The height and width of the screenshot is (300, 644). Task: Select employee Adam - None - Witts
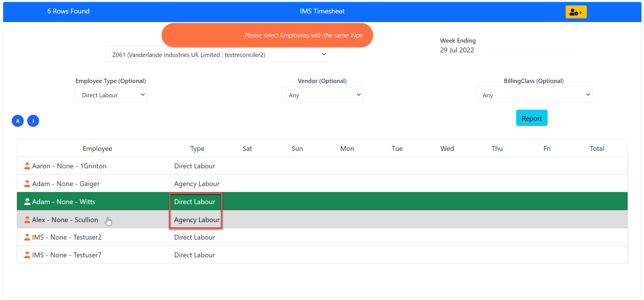click(64, 202)
